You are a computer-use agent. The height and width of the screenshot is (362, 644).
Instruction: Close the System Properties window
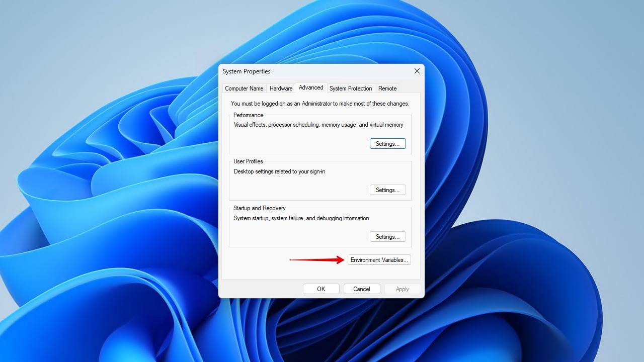[417, 71]
